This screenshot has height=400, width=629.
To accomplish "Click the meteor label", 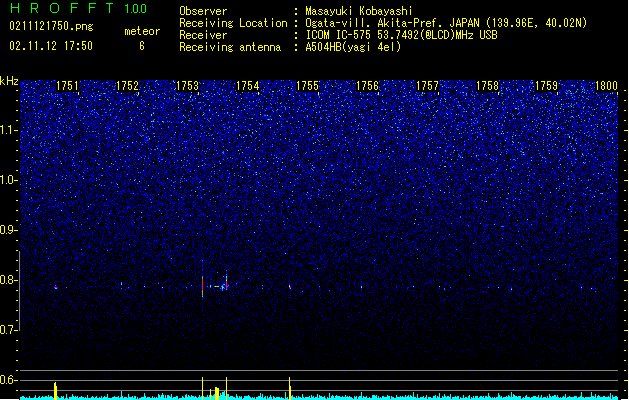I will (142, 31).
